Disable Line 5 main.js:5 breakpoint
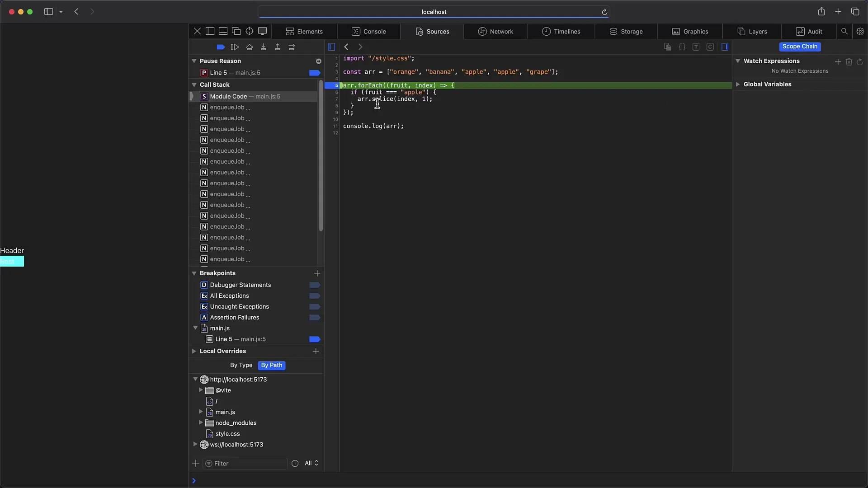Image resolution: width=868 pixels, height=488 pixels. coord(315,339)
